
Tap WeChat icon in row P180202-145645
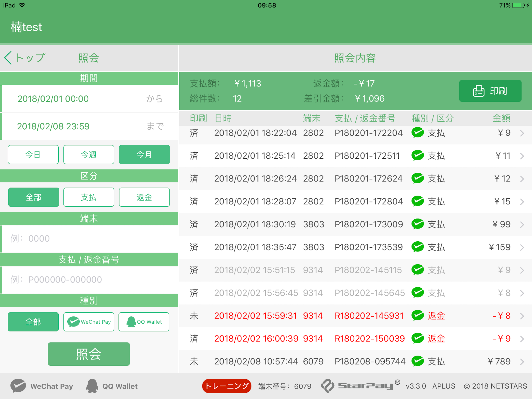click(417, 293)
